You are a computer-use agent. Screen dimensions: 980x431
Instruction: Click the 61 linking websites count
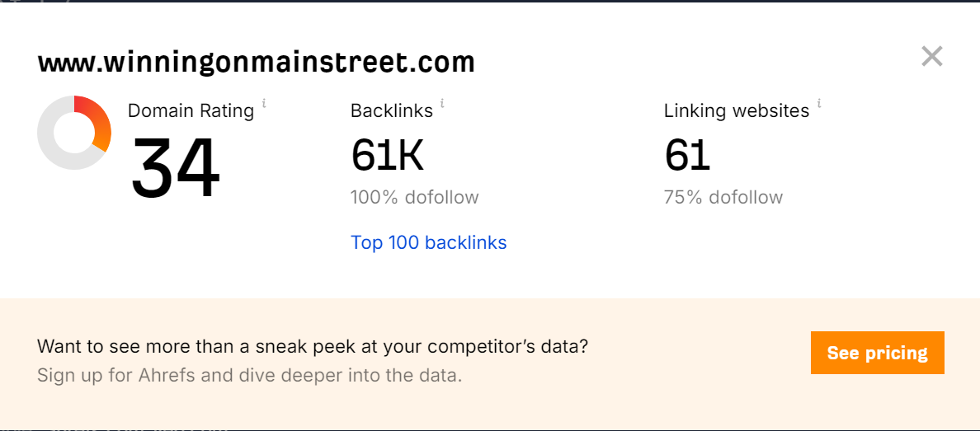tap(686, 154)
